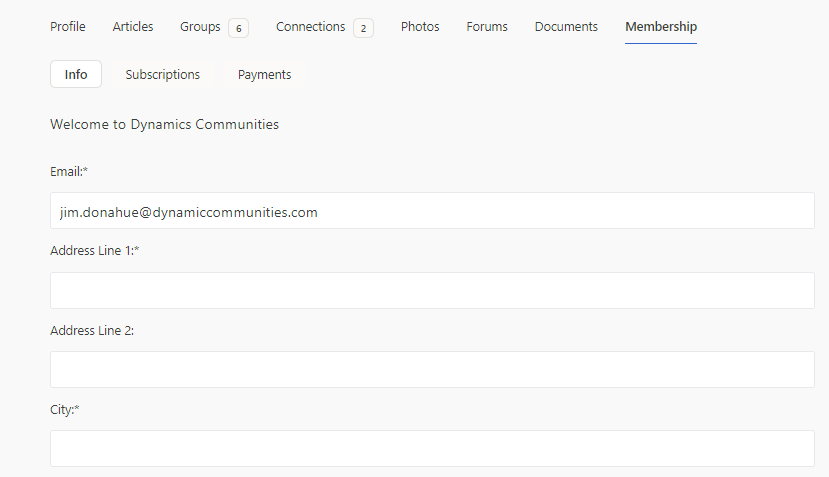Open the Profile tab
Viewport: 829px width, 477px height.
[68, 26]
